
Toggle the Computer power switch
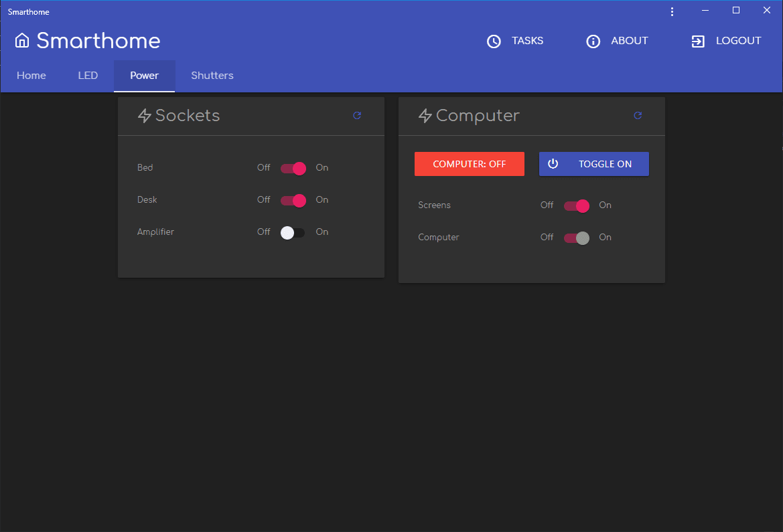tap(577, 238)
